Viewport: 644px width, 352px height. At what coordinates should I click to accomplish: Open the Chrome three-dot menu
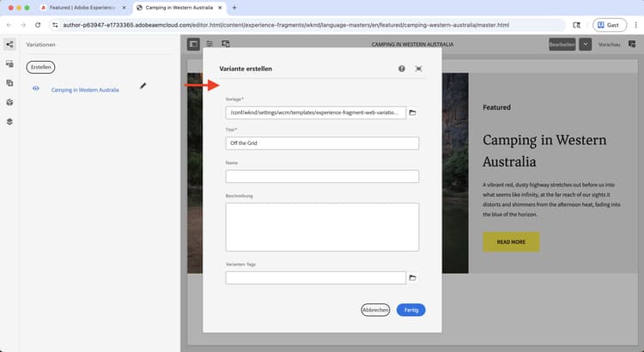click(x=636, y=25)
